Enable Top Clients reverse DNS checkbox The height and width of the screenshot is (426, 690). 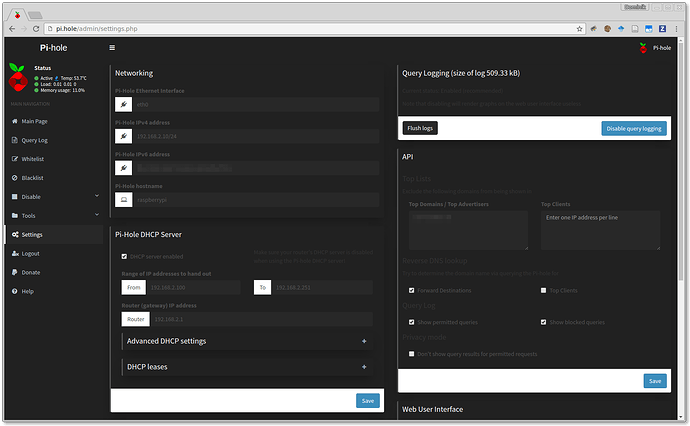tap(543, 290)
